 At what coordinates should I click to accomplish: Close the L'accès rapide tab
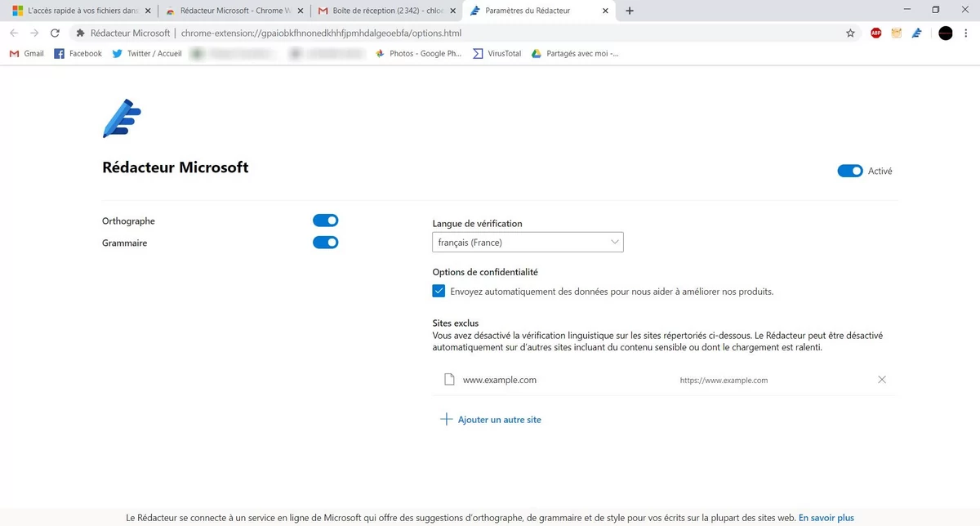point(148,11)
